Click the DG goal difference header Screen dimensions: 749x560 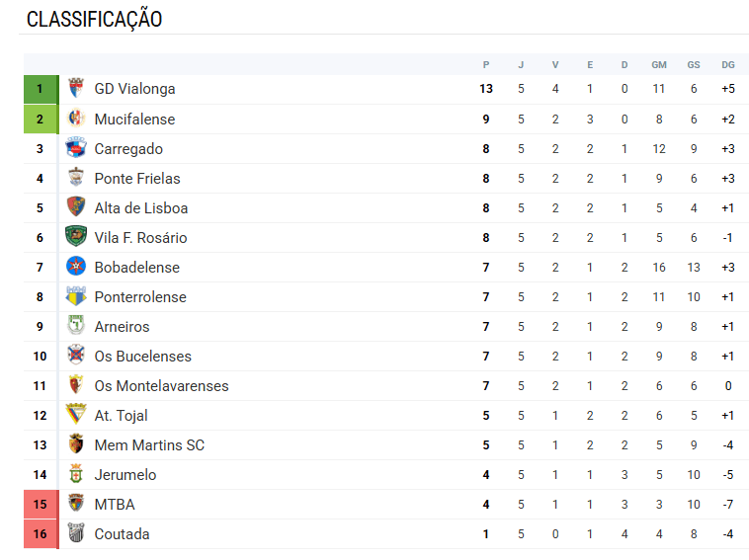click(728, 65)
